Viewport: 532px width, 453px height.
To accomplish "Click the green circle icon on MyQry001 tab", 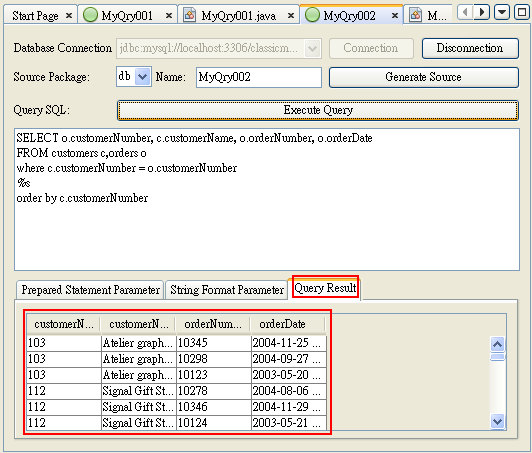I will pos(90,15).
